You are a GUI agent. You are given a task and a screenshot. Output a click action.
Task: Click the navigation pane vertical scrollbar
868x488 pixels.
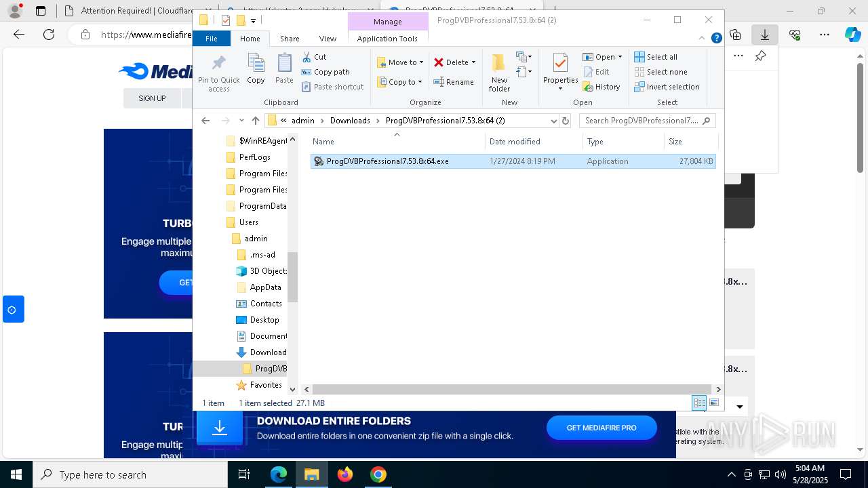coord(293,277)
